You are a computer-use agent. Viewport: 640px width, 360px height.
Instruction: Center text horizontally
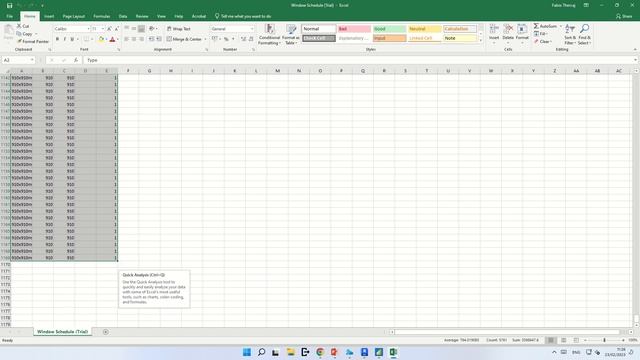pyautogui.click(x=134, y=39)
